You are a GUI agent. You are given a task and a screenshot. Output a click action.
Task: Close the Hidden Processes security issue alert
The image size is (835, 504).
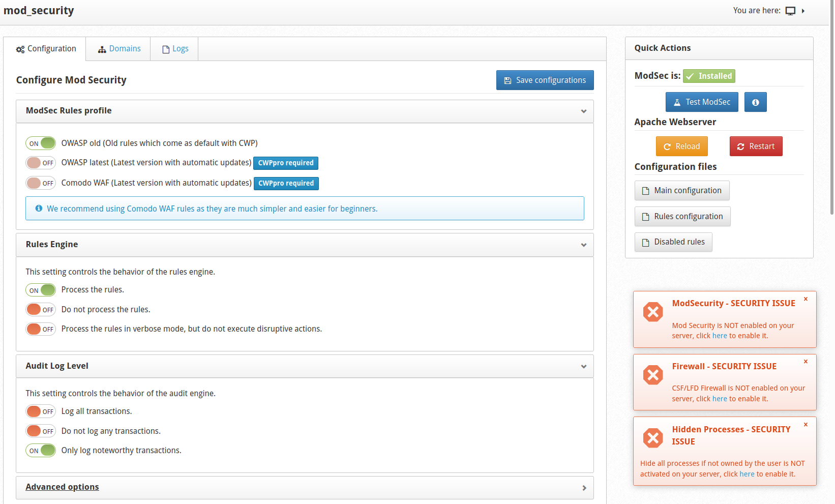(x=806, y=425)
